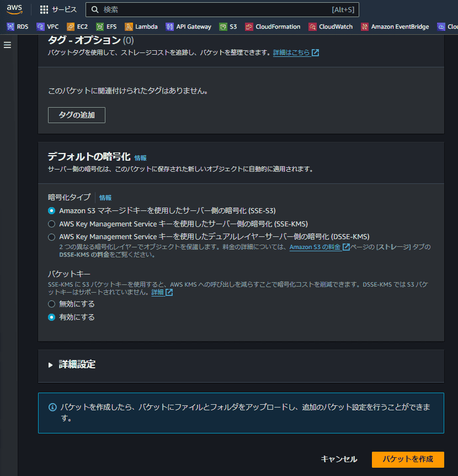
Task: Click external link icon beside バケットキー 詳細
Action: pyautogui.click(x=169, y=292)
